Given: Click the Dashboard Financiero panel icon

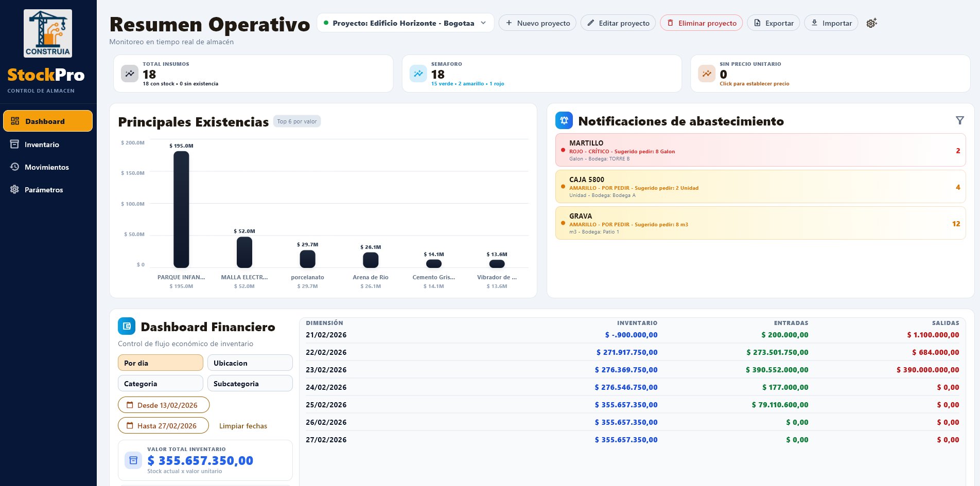Looking at the screenshot, I should point(126,326).
